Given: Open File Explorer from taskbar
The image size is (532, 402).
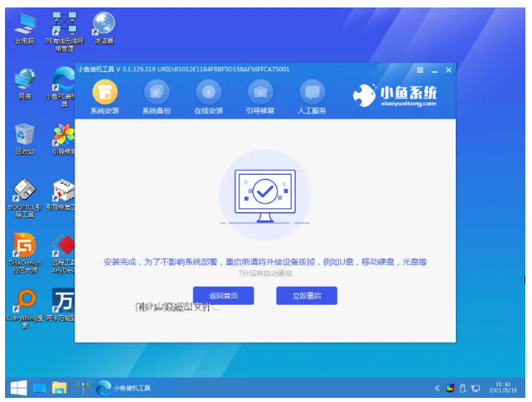Looking at the screenshot, I should [60, 388].
